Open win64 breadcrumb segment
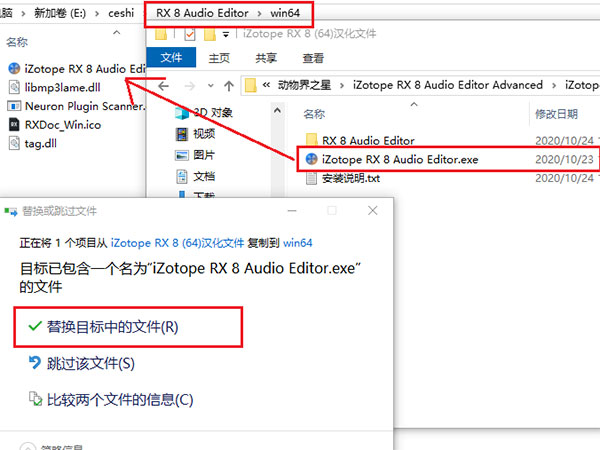This screenshot has height=450, width=600. click(285, 13)
